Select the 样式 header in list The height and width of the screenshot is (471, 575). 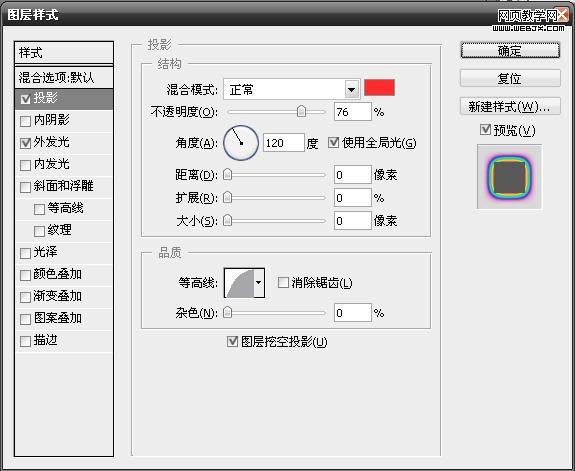(x=64, y=53)
